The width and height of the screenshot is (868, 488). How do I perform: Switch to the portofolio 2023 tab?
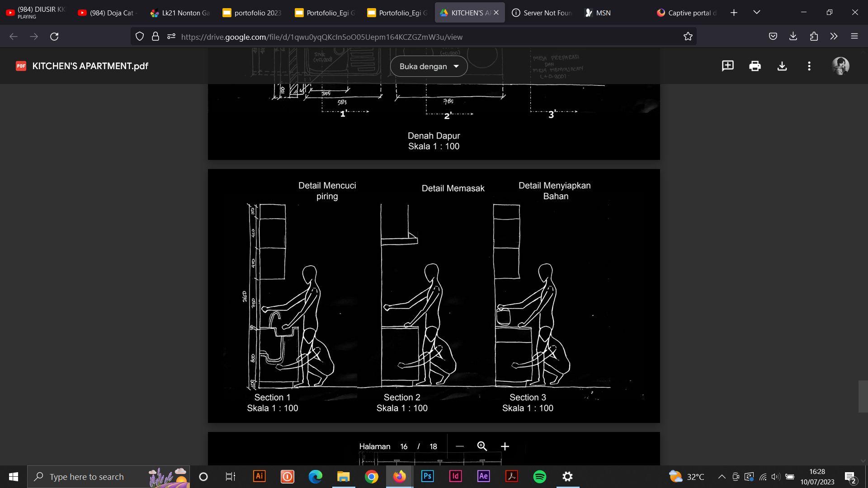point(252,13)
